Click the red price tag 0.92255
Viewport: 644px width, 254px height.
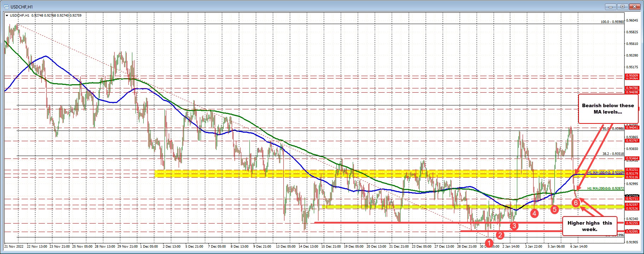coord(632,223)
